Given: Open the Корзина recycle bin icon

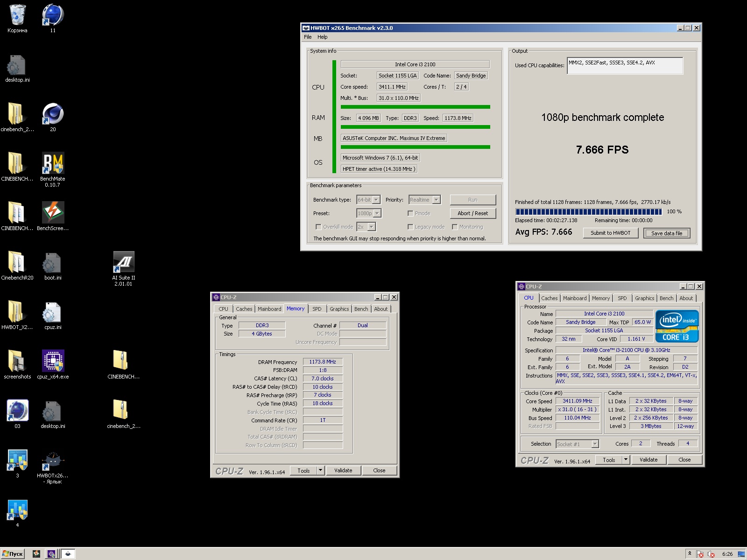Looking at the screenshot, I should coord(17,19).
